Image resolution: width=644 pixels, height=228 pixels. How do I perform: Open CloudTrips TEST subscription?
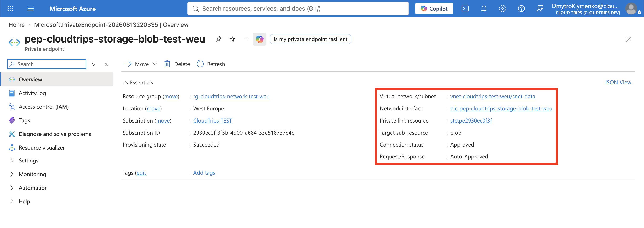[213, 121]
